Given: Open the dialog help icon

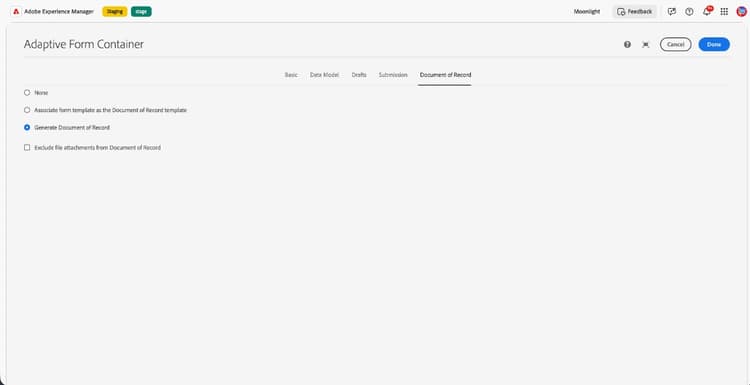Looking at the screenshot, I should (627, 44).
